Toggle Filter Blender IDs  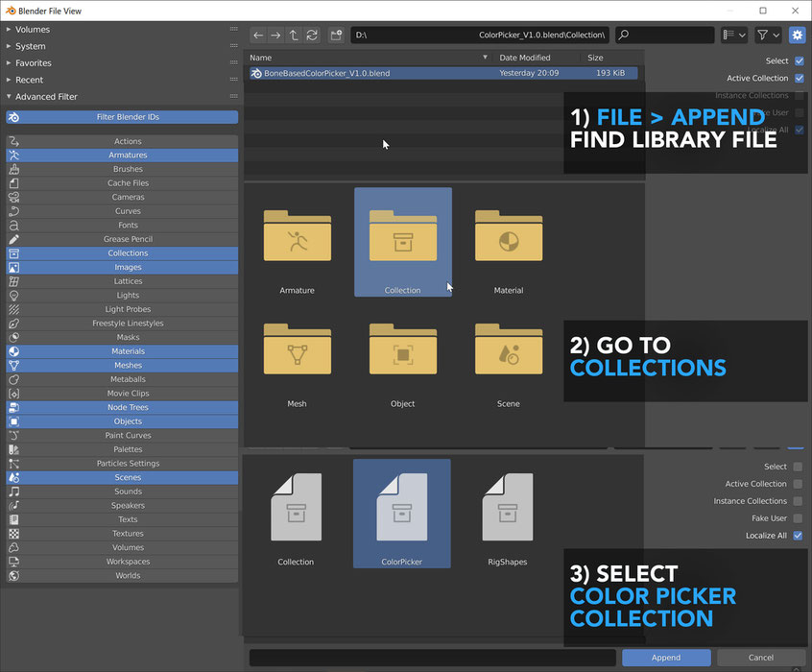(x=122, y=117)
